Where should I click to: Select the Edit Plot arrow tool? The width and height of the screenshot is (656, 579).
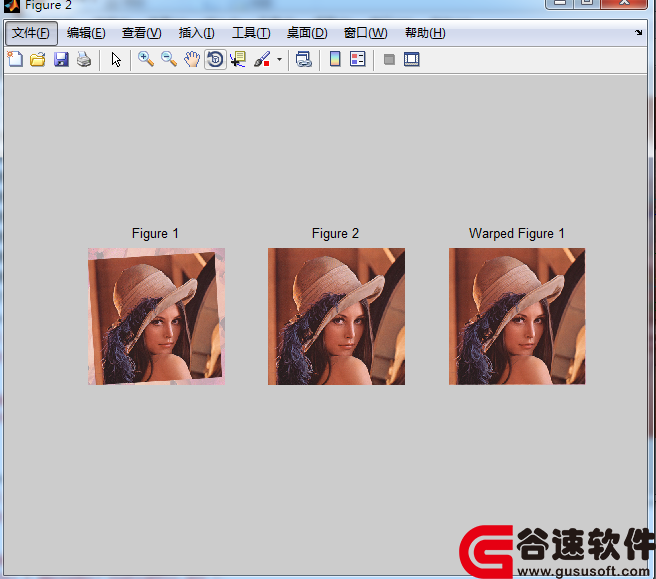[116, 59]
